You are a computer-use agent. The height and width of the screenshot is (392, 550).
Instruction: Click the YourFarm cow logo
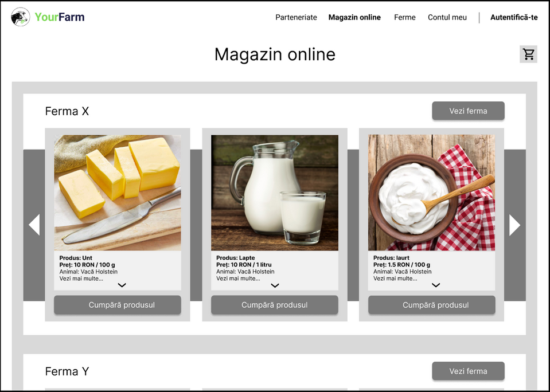click(20, 17)
